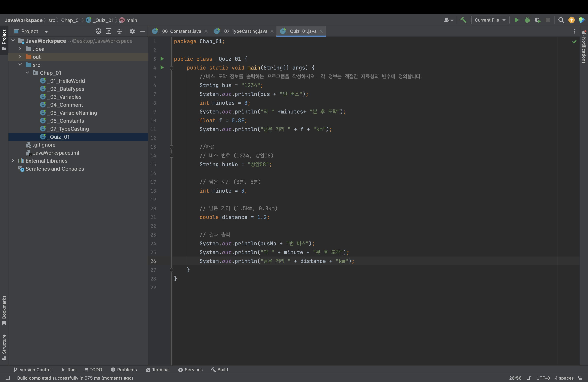Click Run with Coverage shield icon

[x=537, y=20]
